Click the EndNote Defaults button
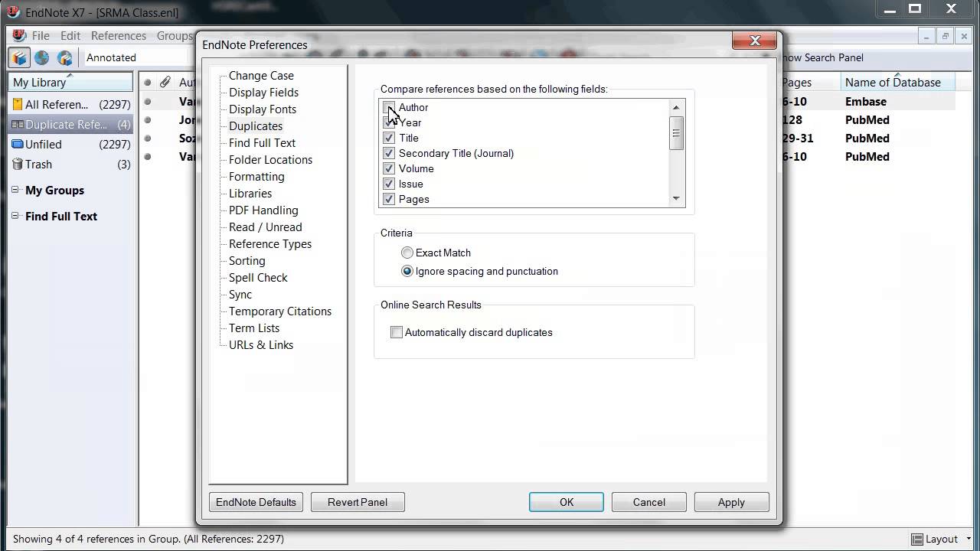The width and height of the screenshot is (980, 551). tap(255, 502)
